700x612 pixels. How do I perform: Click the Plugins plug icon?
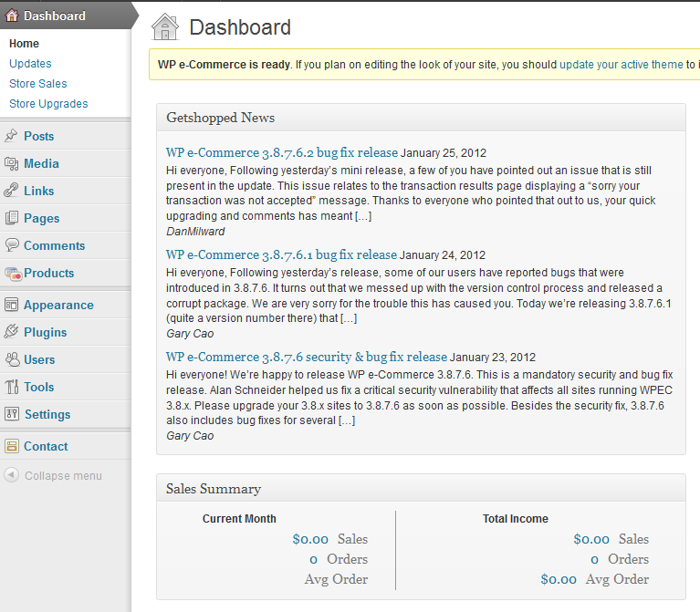12,332
